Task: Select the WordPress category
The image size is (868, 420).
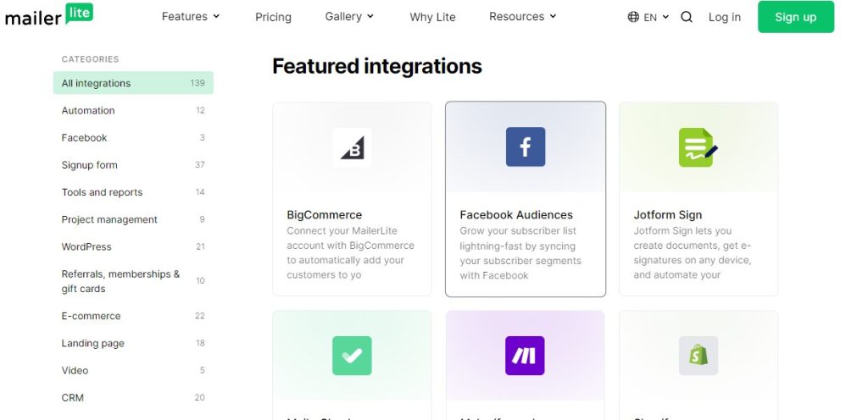Action: point(133,247)
